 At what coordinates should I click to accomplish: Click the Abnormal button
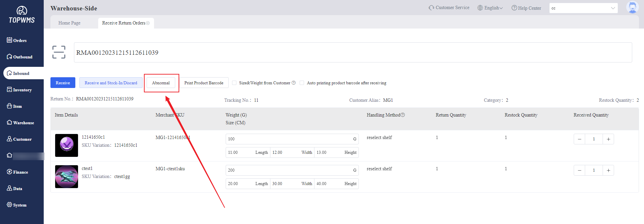point(161,83)
